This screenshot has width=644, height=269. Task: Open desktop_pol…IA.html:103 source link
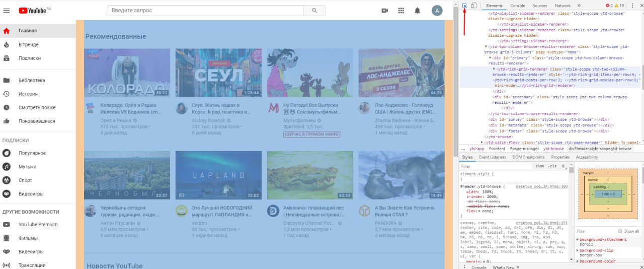(542, 186)
